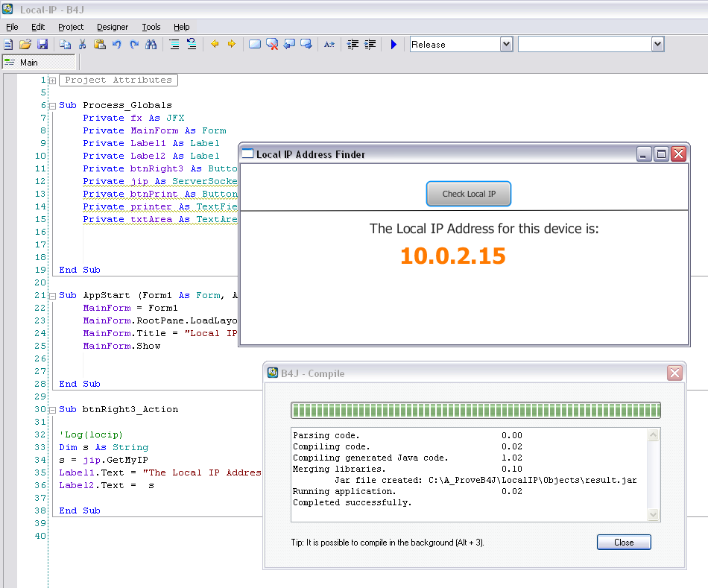Navigate backward with the yellow left arrow
The width and height of the screenshot is (708, 588).
(215, 45)
